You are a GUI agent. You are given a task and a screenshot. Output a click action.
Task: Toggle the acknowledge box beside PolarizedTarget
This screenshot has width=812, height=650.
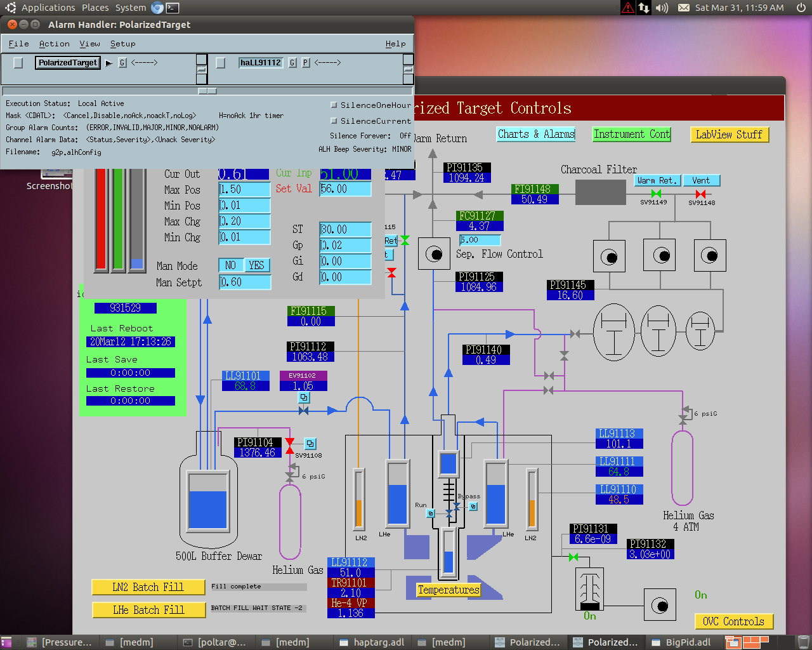coord(18,63)
